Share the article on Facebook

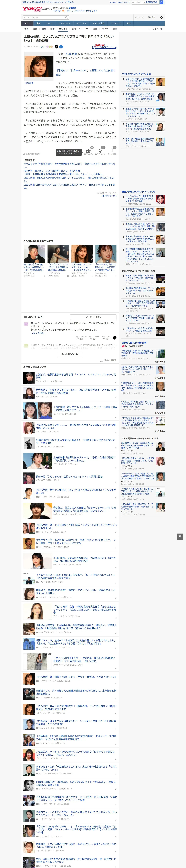tap(61, 47)
